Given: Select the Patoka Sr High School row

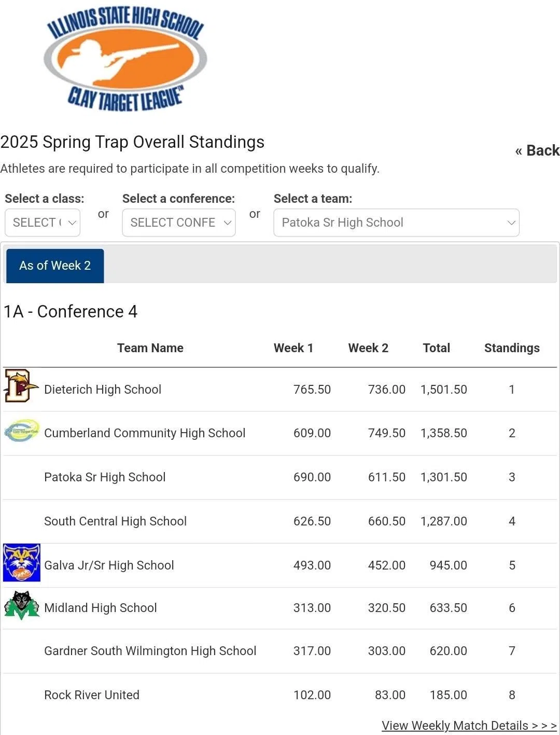Looking at the screenshot, I should pyautogui.click(x=280, y=477).
